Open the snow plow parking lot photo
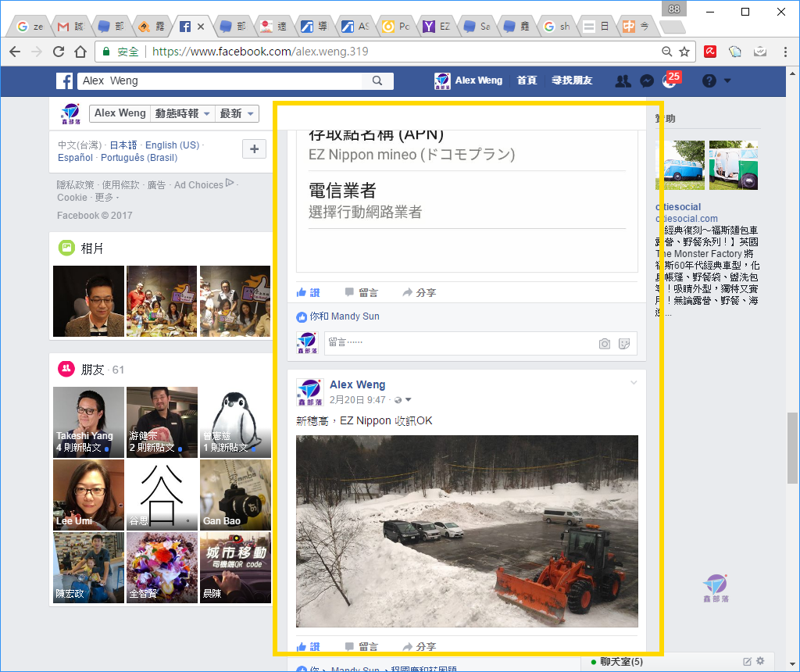 467,531
